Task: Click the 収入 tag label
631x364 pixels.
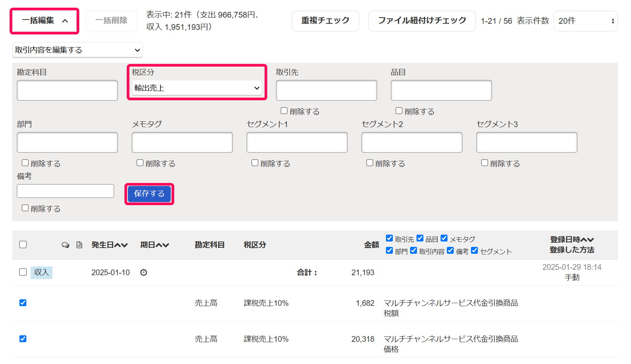Action: coord(41,273)
